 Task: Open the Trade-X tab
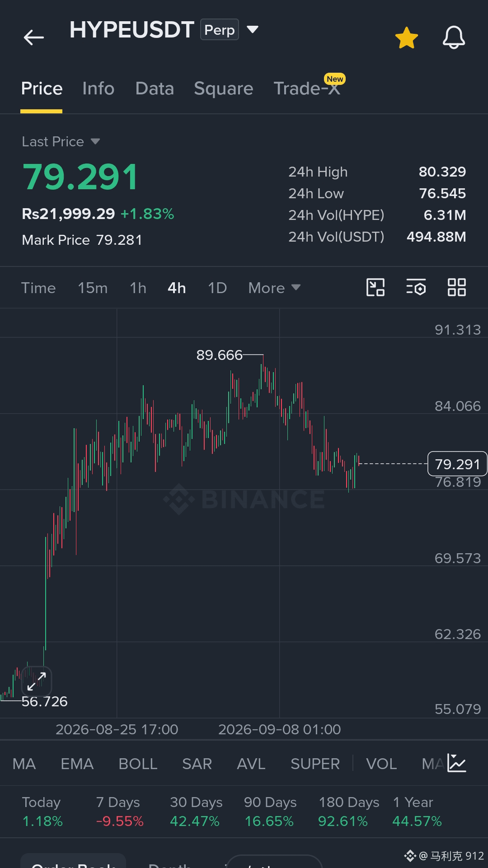coord(307,89)
